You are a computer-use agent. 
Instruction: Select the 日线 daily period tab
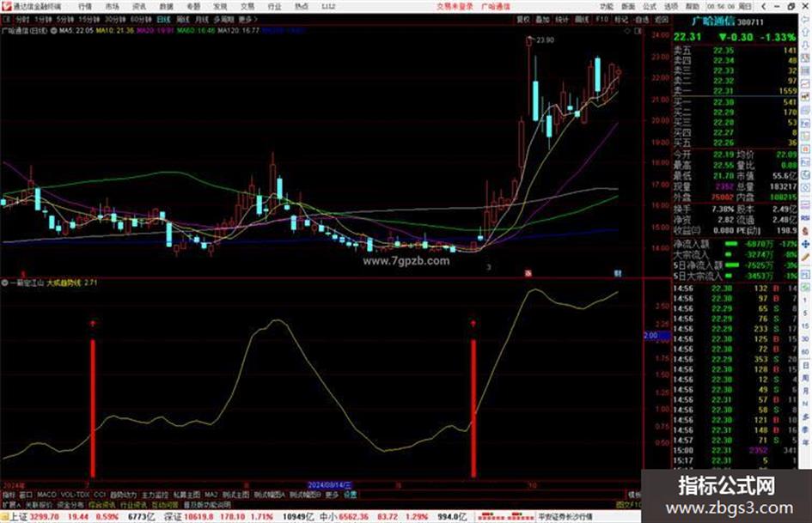pos(163,19)
